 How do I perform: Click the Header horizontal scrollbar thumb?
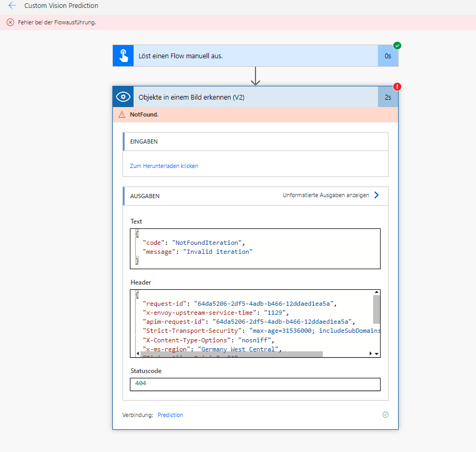point(233,354)
